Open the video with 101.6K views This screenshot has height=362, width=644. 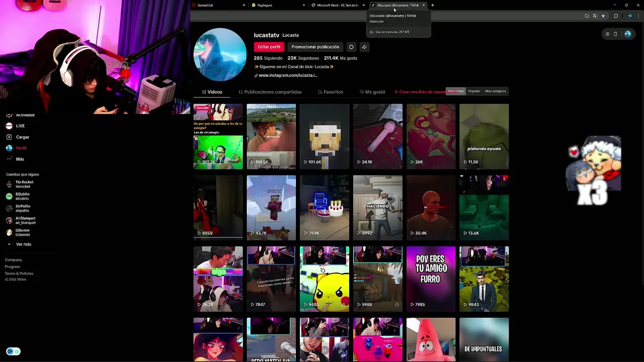click(325, 136)
